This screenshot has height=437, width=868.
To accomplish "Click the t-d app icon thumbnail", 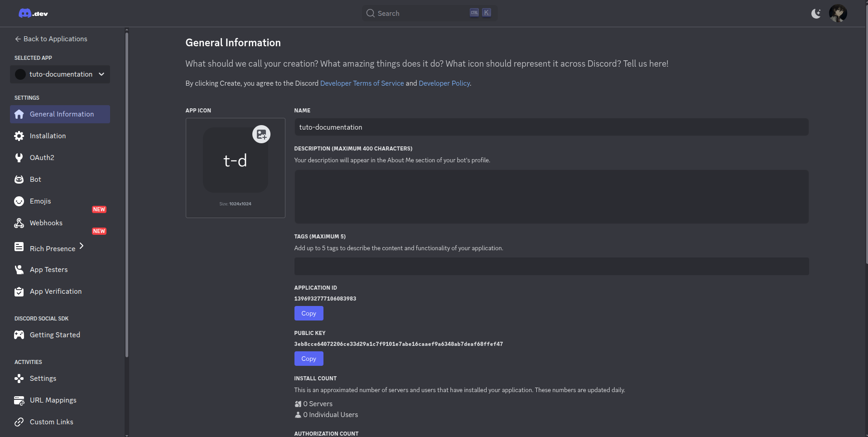I will coord(235,160).
